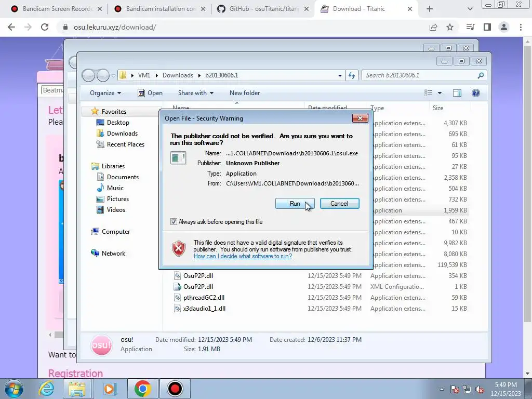Click Open in the Explorer toolbar

point(150,93)
